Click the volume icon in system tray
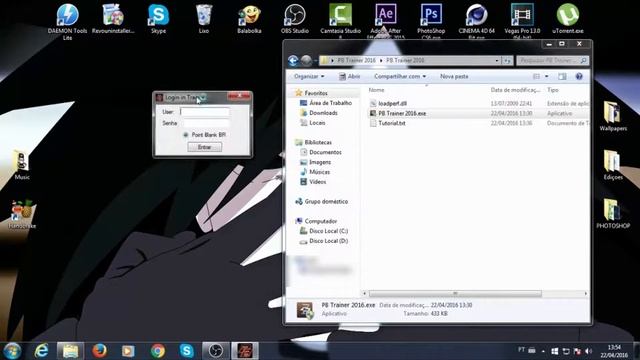Viewport: 640px width, 360px height. (588, 351)
